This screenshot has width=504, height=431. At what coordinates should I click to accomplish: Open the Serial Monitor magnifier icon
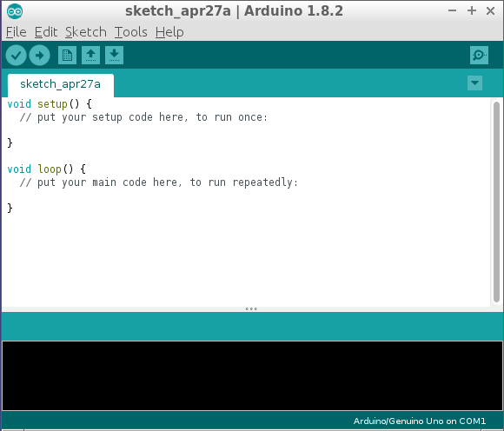(x=479, y=56)
